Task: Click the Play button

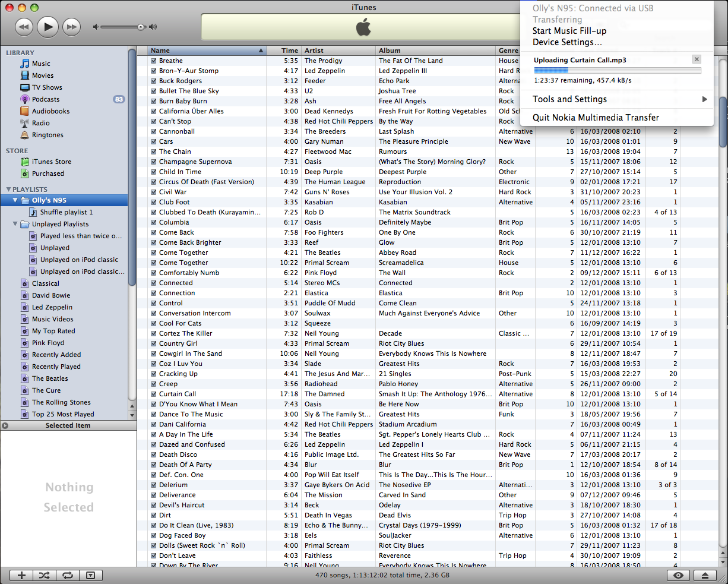Action: point(48,26)
